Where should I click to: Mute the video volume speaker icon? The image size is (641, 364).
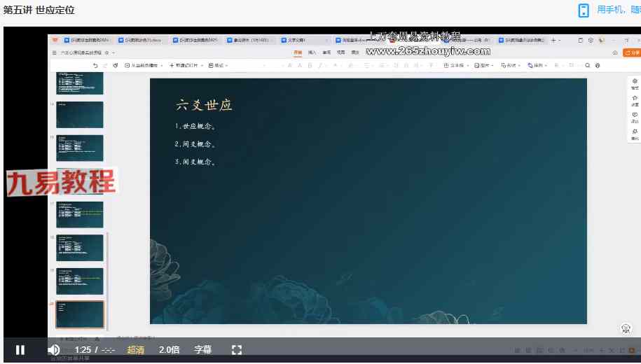[53, 350]
